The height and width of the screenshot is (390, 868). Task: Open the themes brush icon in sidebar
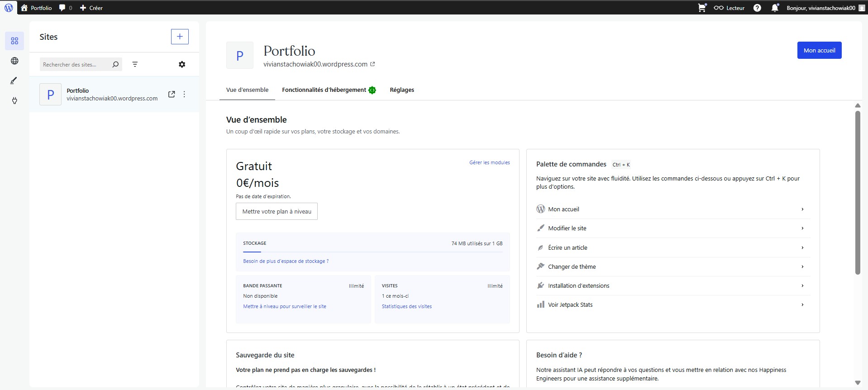click(14, 81)
